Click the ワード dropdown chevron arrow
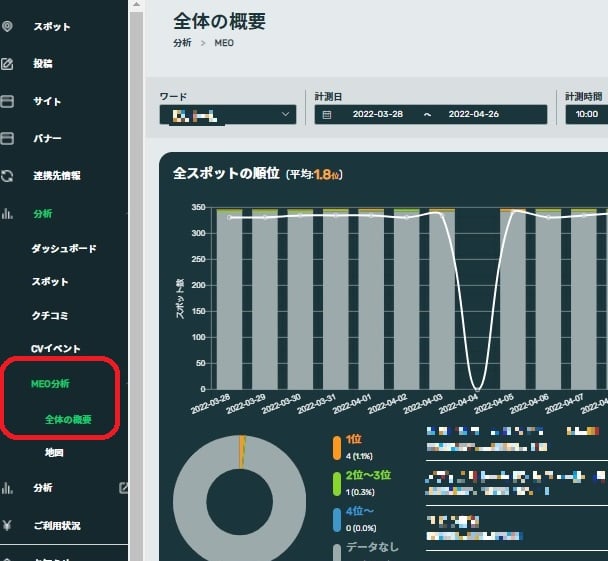 coord(285,114)
